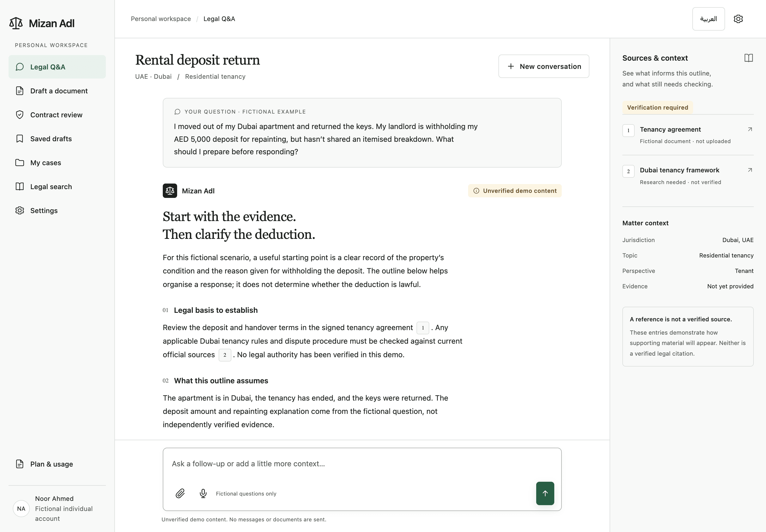Open Plan & usage
Image resolution: width=766 pixels, height=532 pixels.
(x=57, y=464)
